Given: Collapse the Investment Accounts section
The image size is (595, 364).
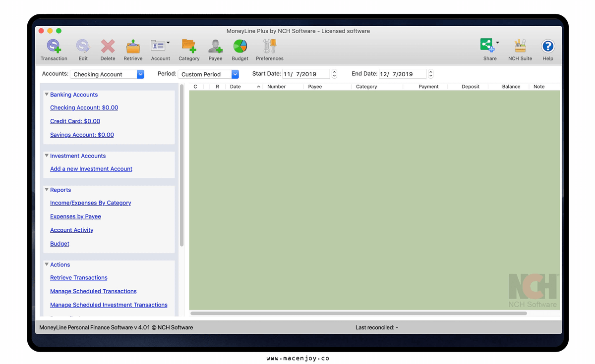Looking at the screenshot, I should 47,156.
